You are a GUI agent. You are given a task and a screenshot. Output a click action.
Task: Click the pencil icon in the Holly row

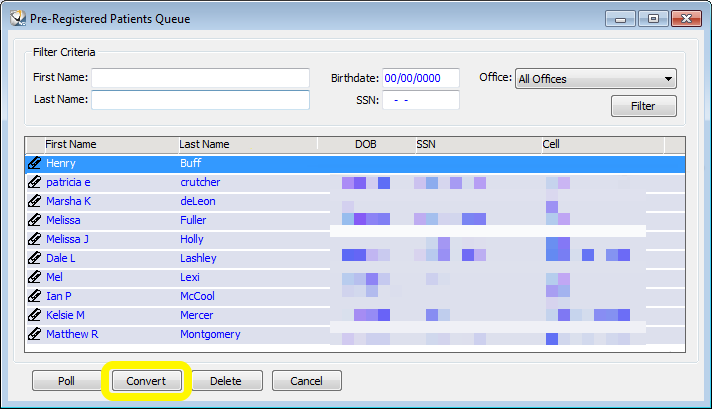click(x=35, y=239)
